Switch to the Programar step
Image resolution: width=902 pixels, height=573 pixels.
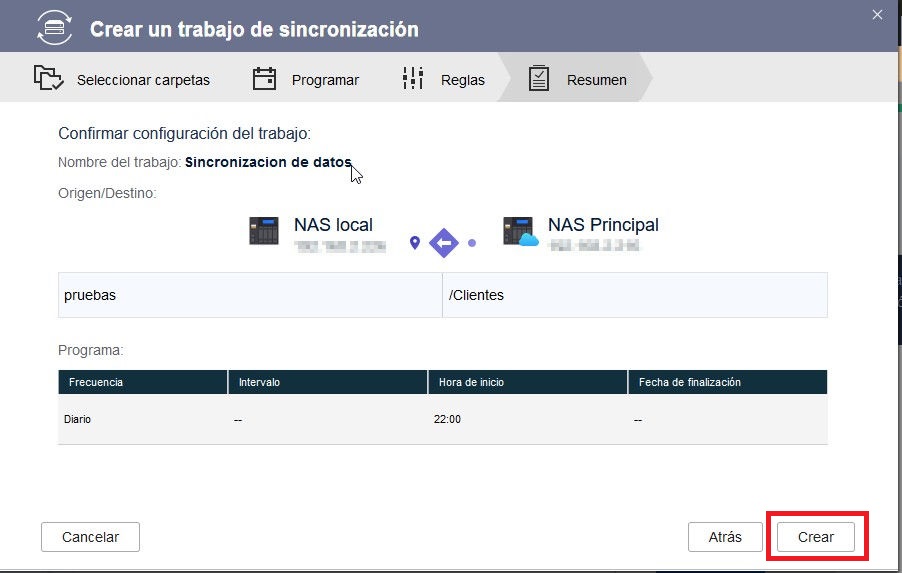325,80
